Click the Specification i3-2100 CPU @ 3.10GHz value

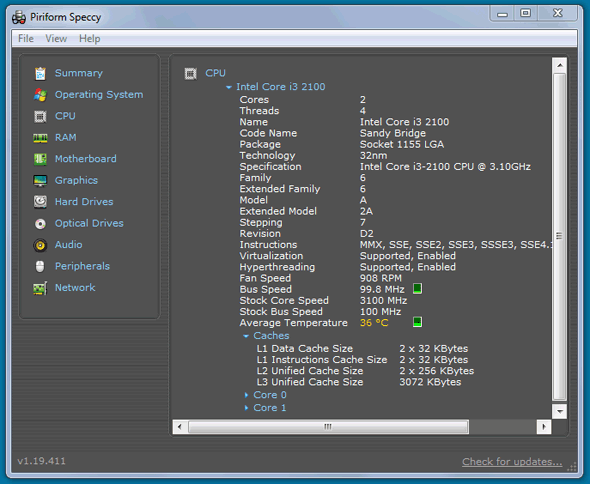pyautogui.click(x=445, y=167)
